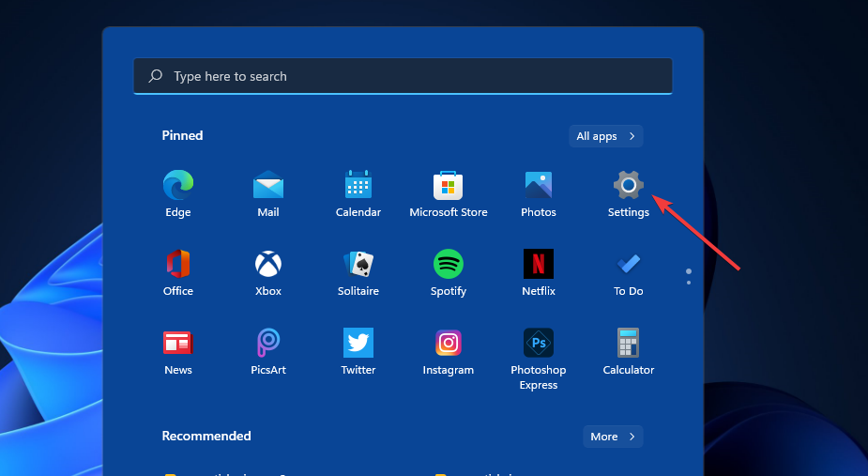Click the Type here to search field
868x476 pixels.
coord(403,76)
